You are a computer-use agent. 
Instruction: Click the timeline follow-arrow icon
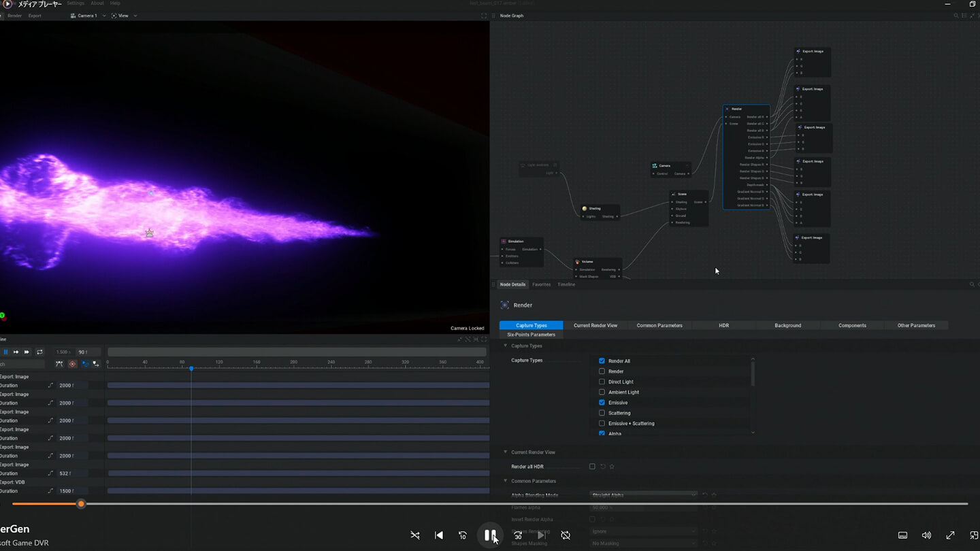pyautogui.click(x=95, y=364)
